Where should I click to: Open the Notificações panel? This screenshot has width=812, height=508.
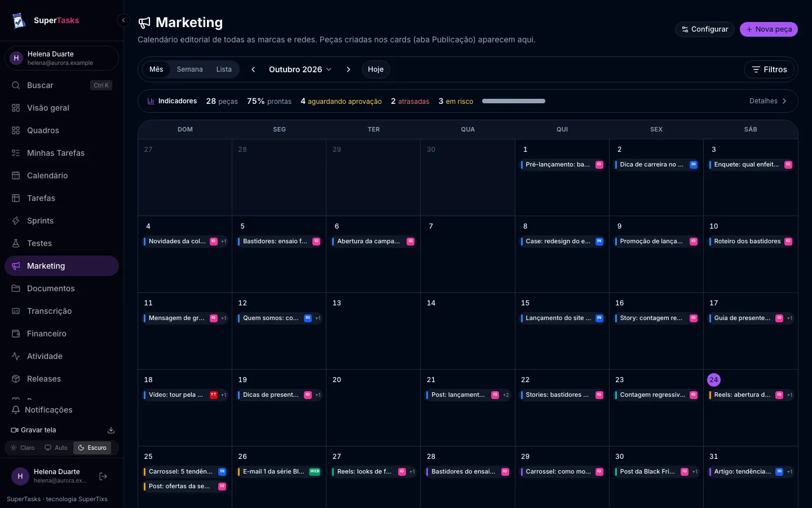coord(61,410)
